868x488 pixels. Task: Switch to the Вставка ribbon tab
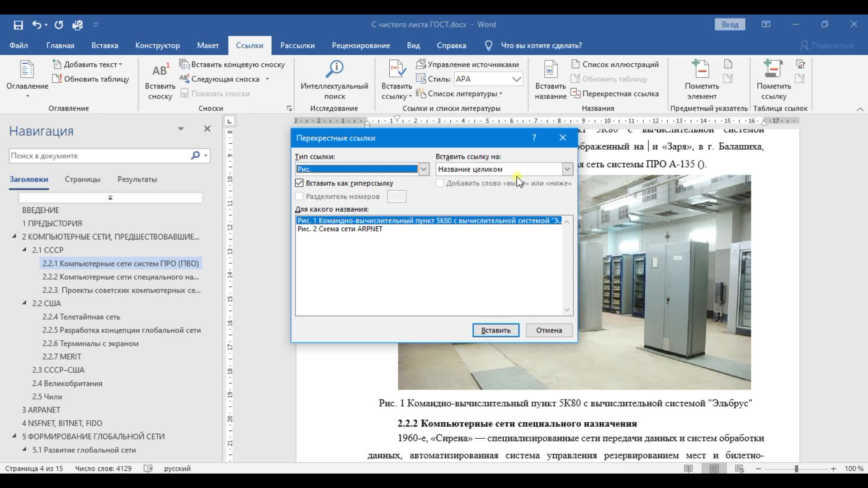(x=104, y=46)
